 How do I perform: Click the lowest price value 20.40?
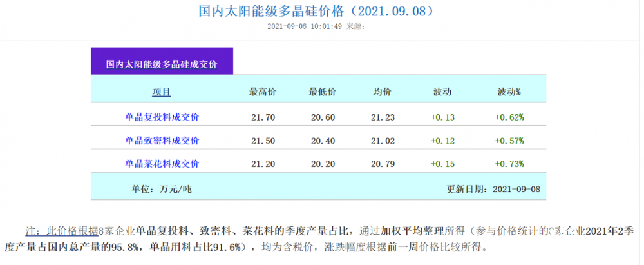click(323, 141)
